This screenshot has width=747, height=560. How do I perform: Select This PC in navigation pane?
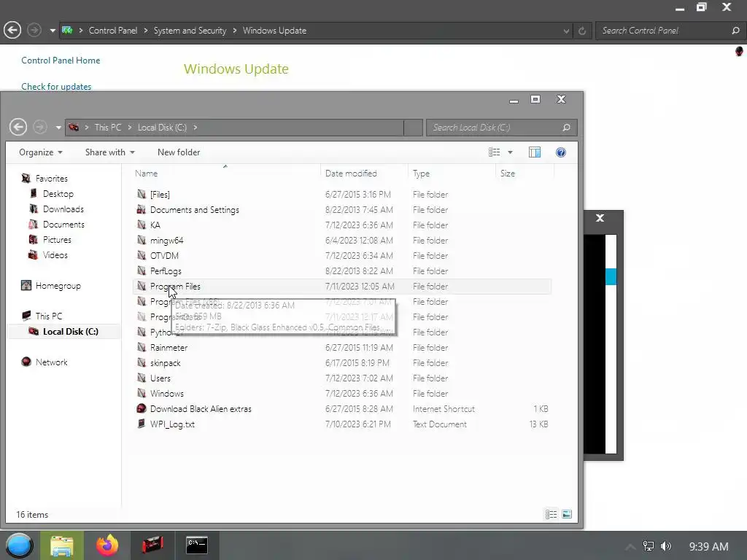click(x=49, y=316)
